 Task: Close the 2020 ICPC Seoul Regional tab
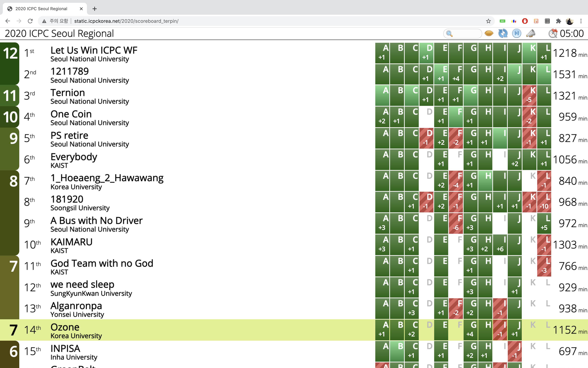(x=81, y=9)
